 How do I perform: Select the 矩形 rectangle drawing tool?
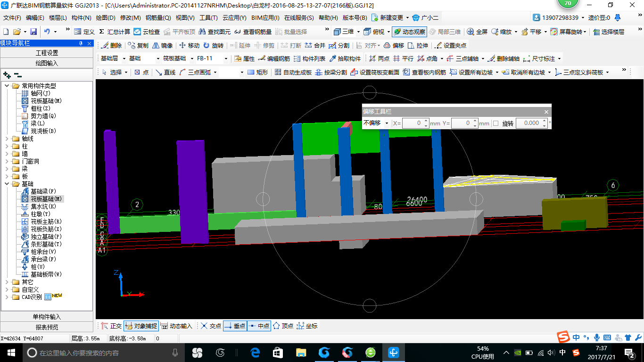click(x=258, y=72)
